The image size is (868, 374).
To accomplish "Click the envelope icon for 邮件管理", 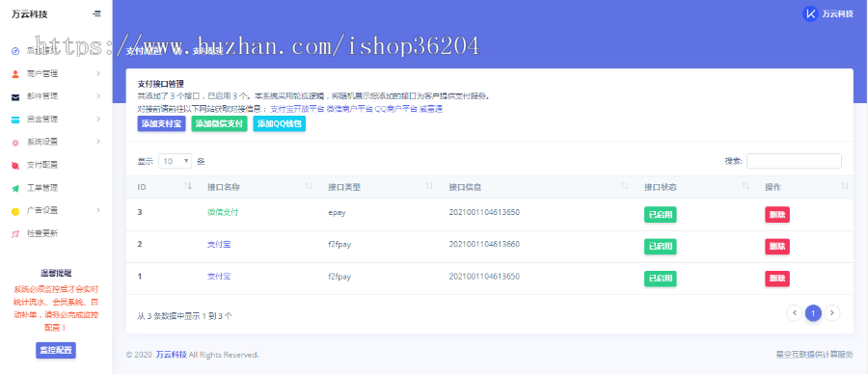I will (x=15, y=96).
